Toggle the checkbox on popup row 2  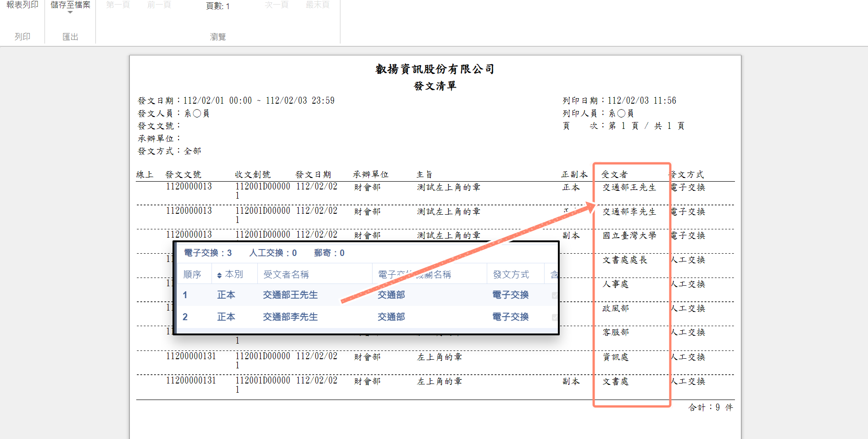tap(555, 317)
